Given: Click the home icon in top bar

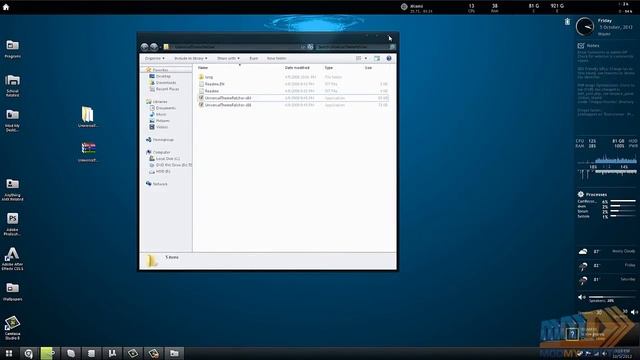Looking at the screenshot, I should pos(6,7).
